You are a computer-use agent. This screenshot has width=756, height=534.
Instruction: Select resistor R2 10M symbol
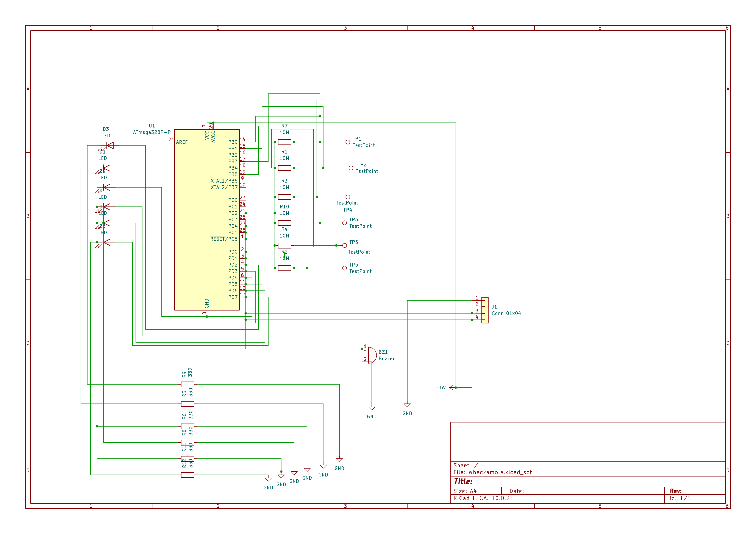point(284,268)
